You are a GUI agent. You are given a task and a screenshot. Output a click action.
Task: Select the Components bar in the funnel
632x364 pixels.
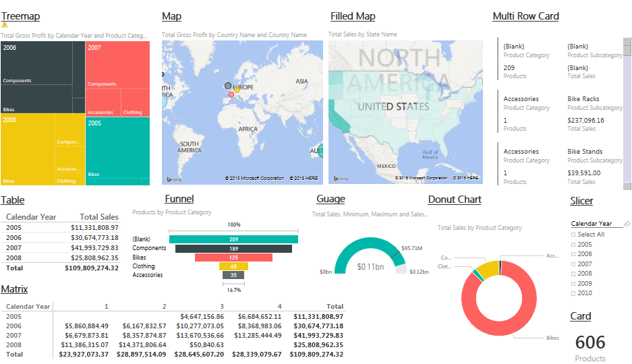[x=233, y=249]
